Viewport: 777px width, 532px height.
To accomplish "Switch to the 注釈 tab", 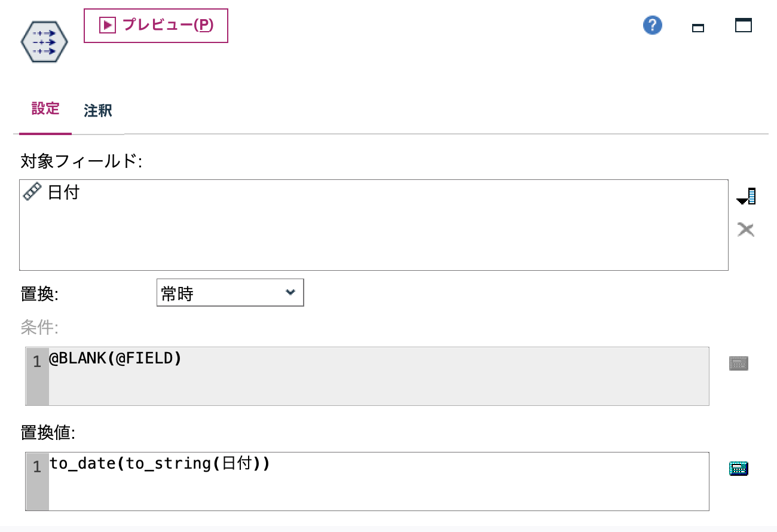I will coord(97,110).
